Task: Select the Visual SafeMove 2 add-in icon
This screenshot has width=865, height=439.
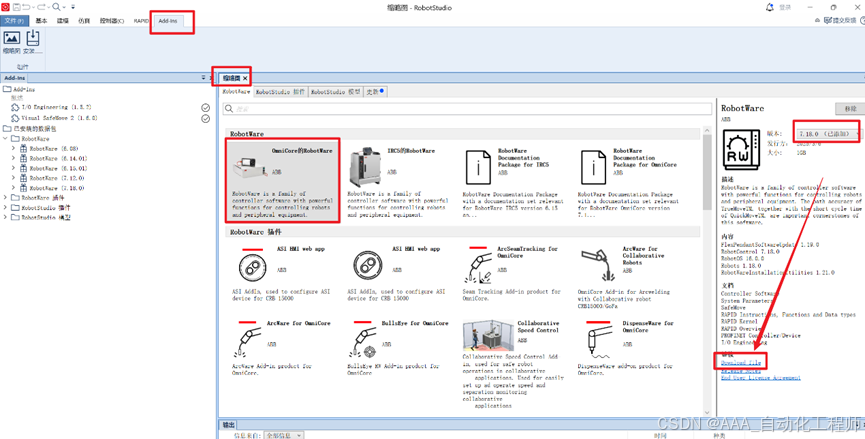Action: 15,117
